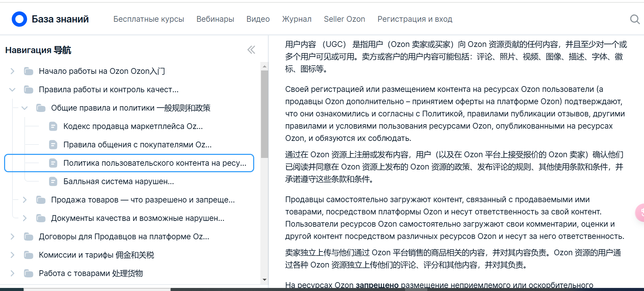Open Документы качества и возможные нарушен section
Viewport: 644px width, 291px height.
pos(138,218)
